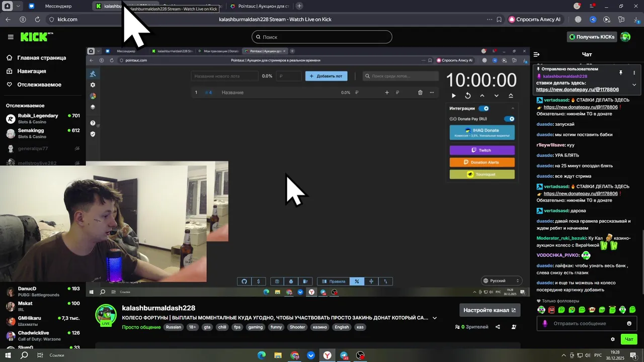Open the site security shield icon
Viewport: 644px width, 362px height.
(51, 20)
